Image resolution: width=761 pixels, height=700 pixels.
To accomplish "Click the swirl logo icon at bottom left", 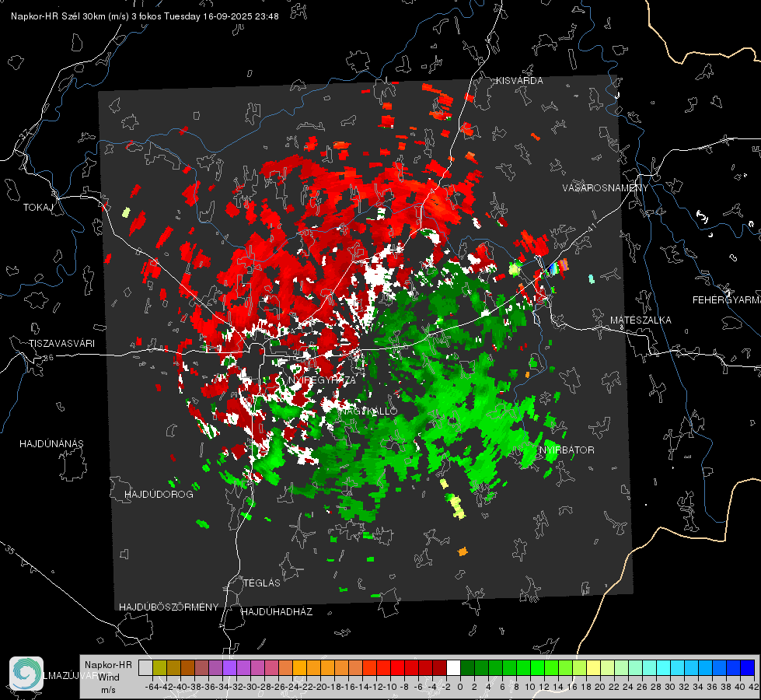I will tap(26, 674).
